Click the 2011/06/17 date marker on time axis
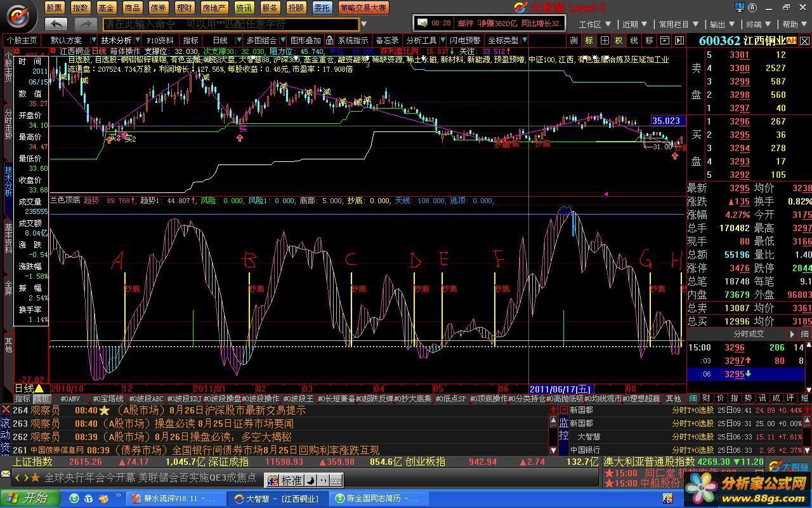 click(561, 389)
